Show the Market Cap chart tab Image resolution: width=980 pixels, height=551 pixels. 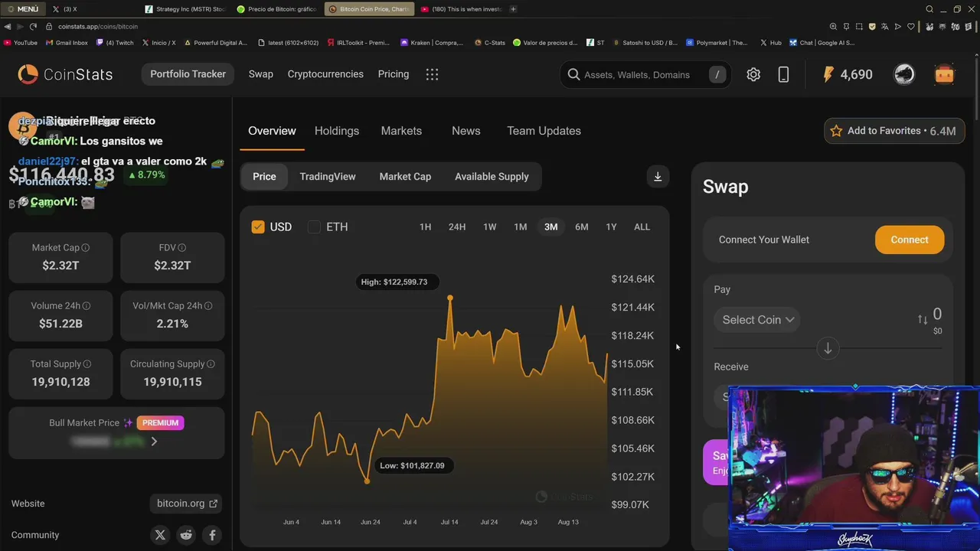(x=405, y=177)
